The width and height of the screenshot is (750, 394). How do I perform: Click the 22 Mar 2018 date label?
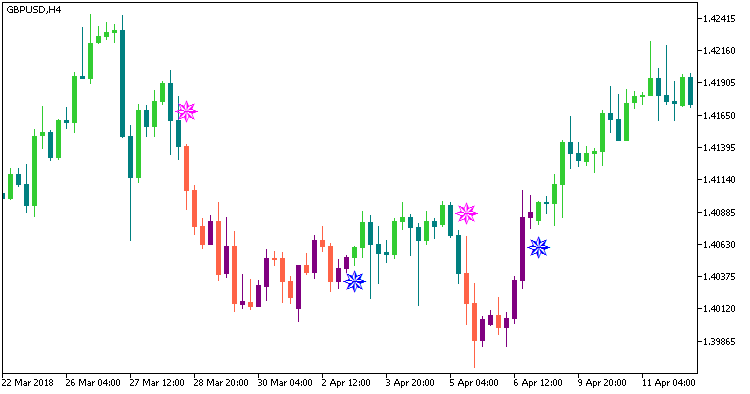click(28, 383)
